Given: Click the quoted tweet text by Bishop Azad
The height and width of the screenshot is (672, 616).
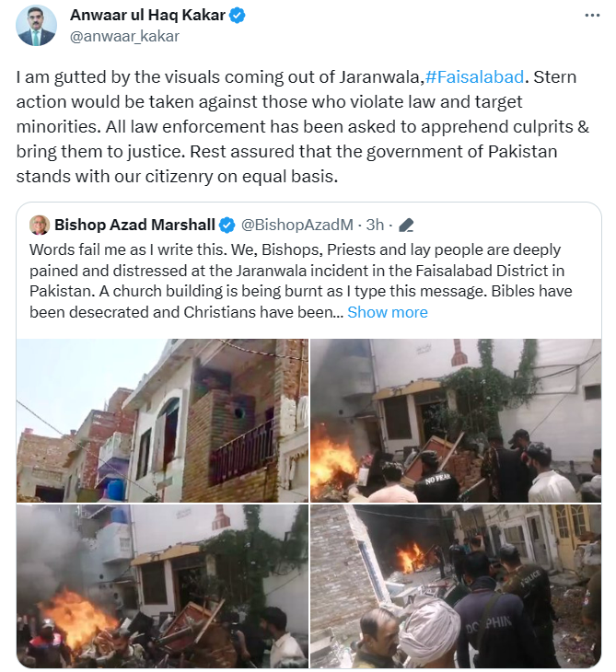Looking at the screenshot, I should [x=301, y=281].
